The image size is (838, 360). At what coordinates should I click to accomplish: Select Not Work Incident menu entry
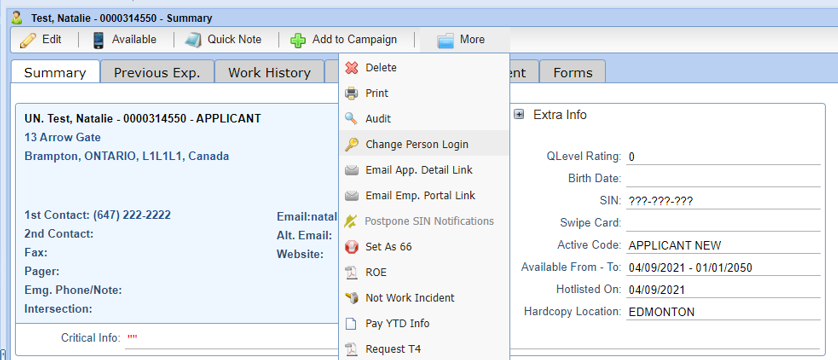[x=424, y=298]
